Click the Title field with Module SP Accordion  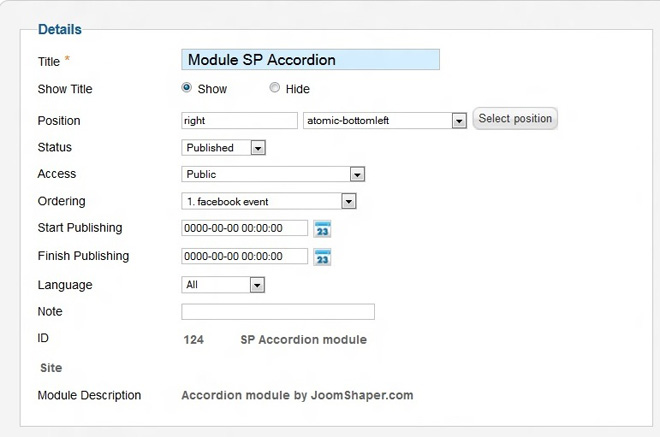tap(310, 60)
